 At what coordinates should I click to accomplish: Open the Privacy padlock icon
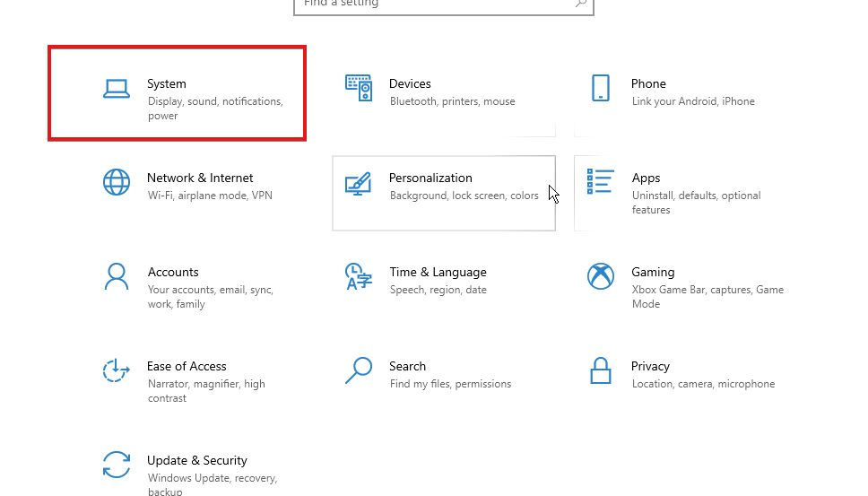tap(601, 370)
